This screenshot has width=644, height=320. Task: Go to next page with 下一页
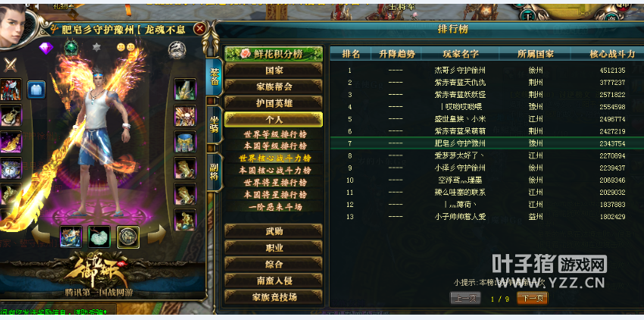(533, 298)
